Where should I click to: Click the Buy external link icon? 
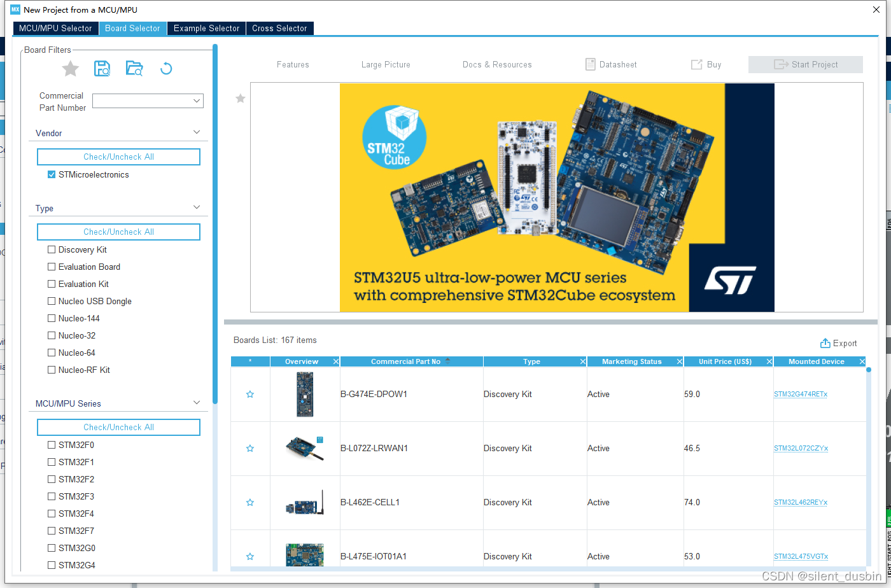(696, 64)
